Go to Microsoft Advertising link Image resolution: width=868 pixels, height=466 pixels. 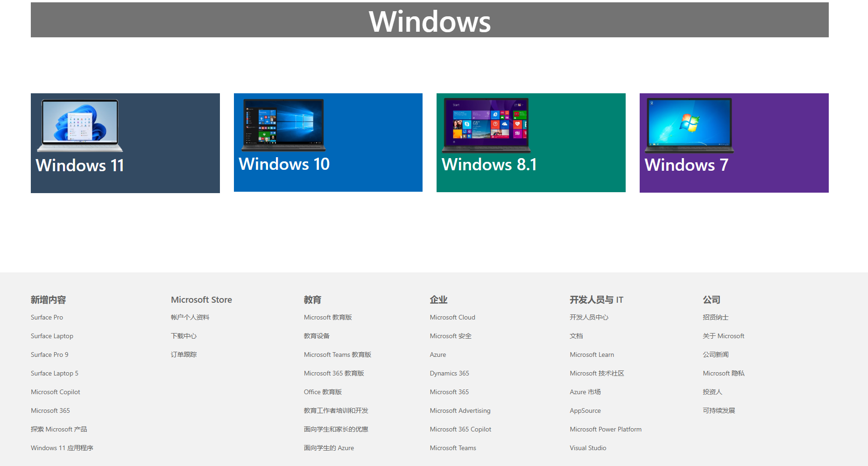[x=460, y=410]
